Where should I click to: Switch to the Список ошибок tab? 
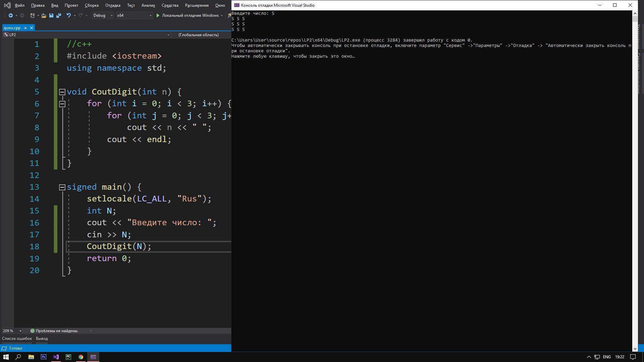point(17,339)
